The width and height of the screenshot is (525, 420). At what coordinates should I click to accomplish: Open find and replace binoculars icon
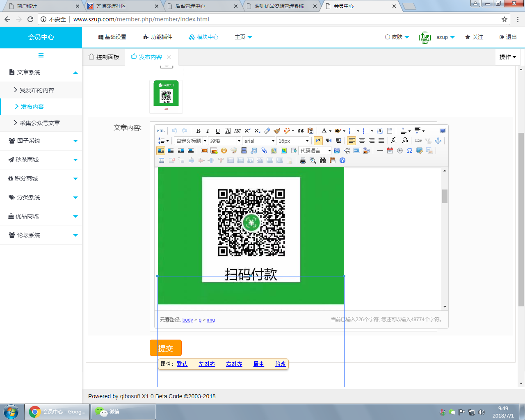point(323,160)
